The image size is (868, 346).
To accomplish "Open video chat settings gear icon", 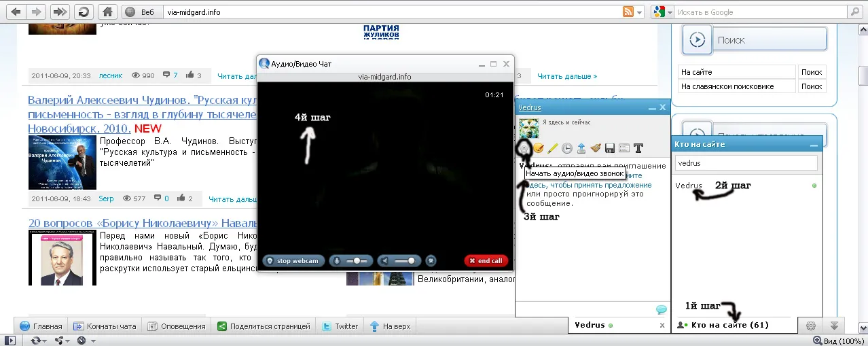I will (x=431, y=260).
